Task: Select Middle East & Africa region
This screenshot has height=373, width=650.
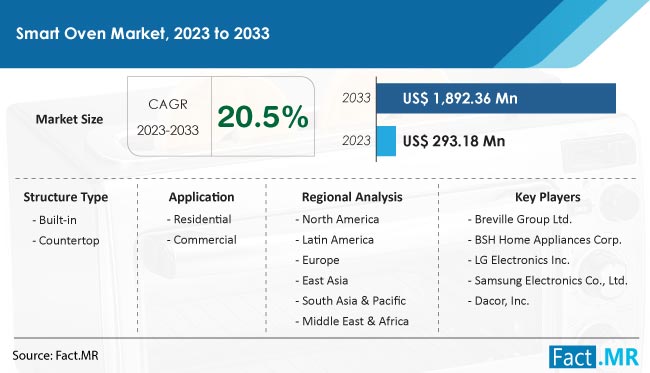Action: [352, 321]
